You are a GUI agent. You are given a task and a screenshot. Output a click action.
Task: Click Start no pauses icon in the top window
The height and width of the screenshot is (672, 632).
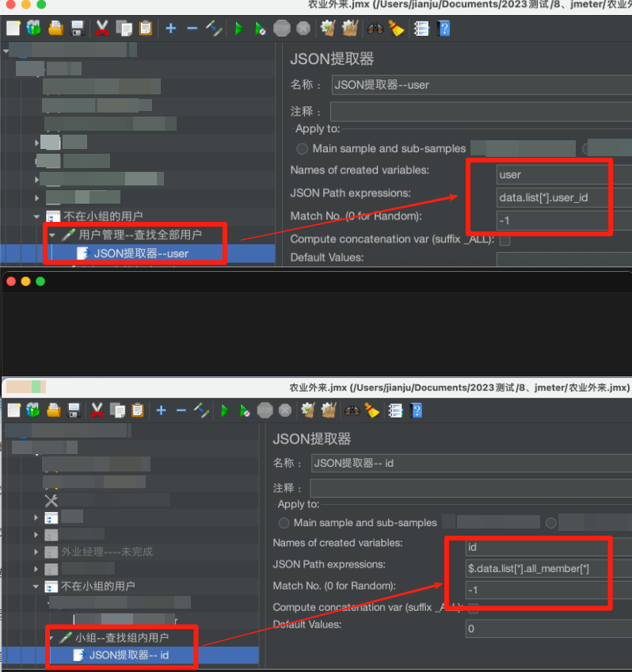260,29
